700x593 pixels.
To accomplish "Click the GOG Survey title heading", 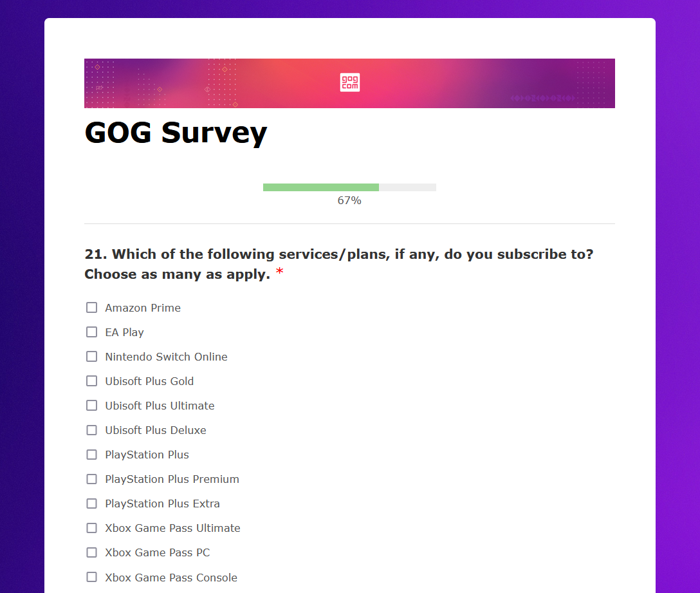I will click(176, 133).
